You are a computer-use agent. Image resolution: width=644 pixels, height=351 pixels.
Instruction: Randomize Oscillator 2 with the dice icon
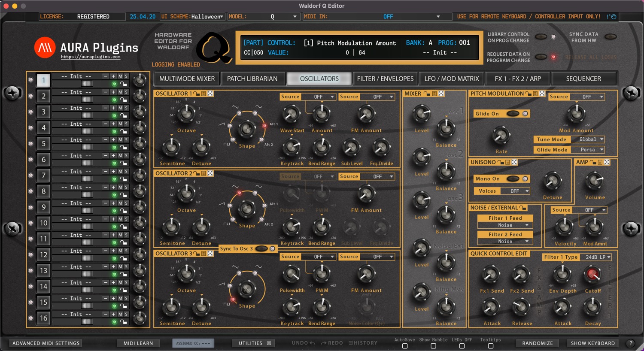point(210,173)
